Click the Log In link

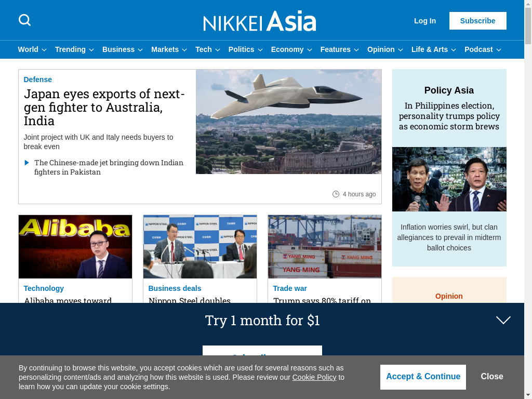[x=425, y=21]
